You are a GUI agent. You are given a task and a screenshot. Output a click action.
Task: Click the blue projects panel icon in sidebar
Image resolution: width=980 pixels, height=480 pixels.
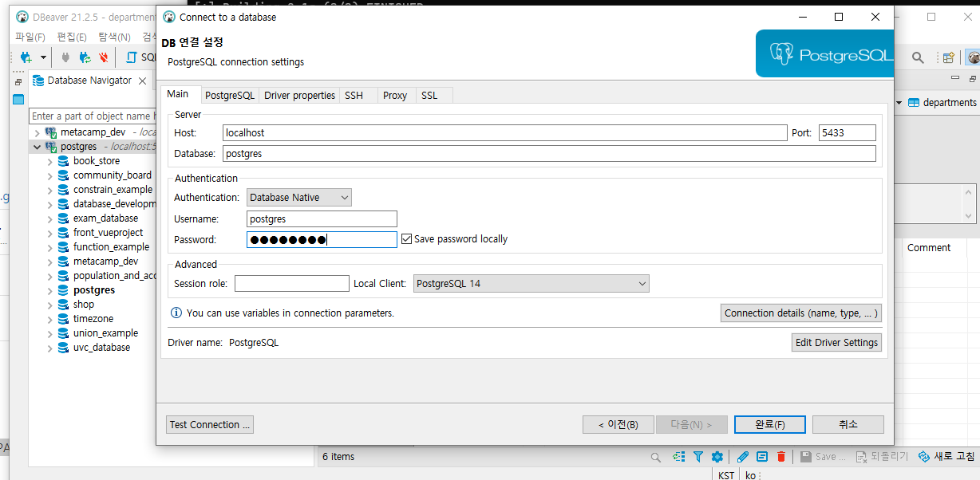[x=18, y=100]
